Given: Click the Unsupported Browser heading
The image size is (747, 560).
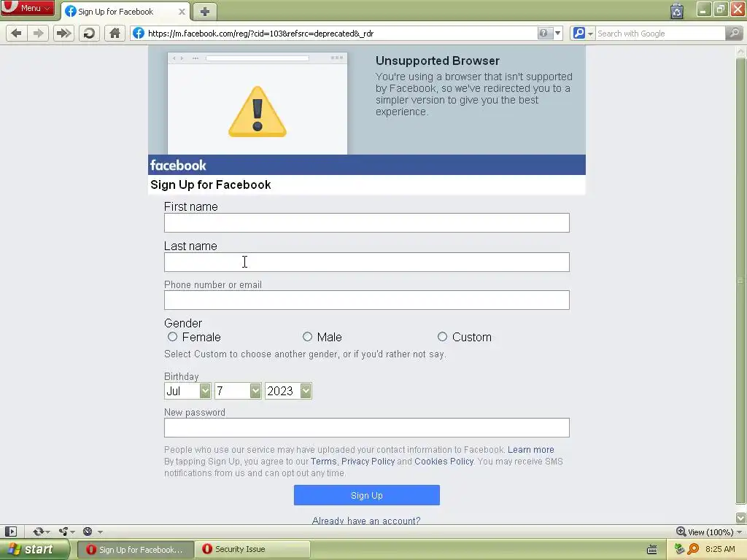Looking at the screenshot, I should pyautogui.click(x=438, y=61).
